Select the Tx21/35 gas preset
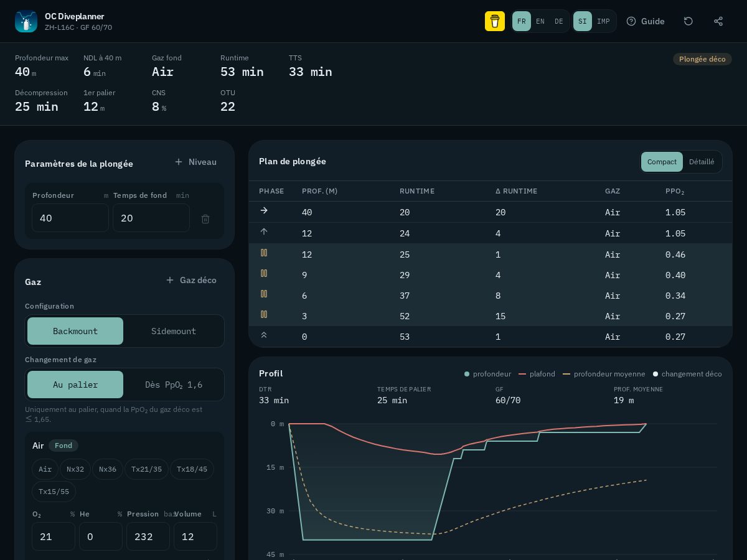747x560 pixels. point(146,469)
